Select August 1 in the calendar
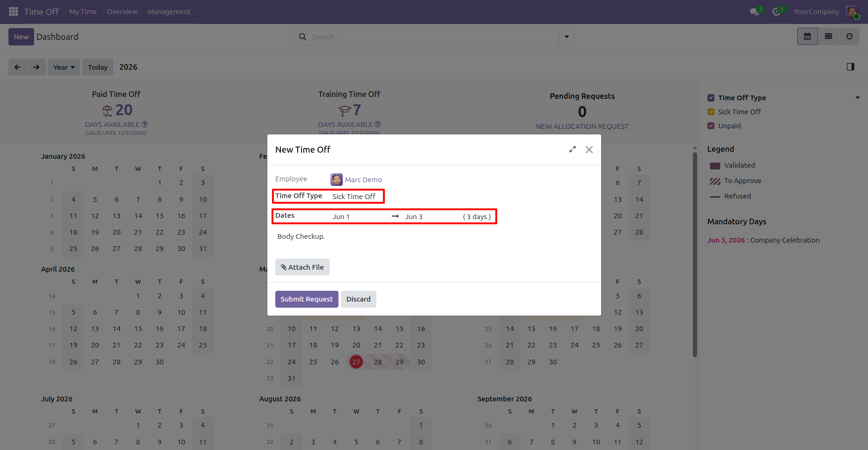The height and width of the screenshot is (450, 868). pyautogui.click(x=421, y=425)
